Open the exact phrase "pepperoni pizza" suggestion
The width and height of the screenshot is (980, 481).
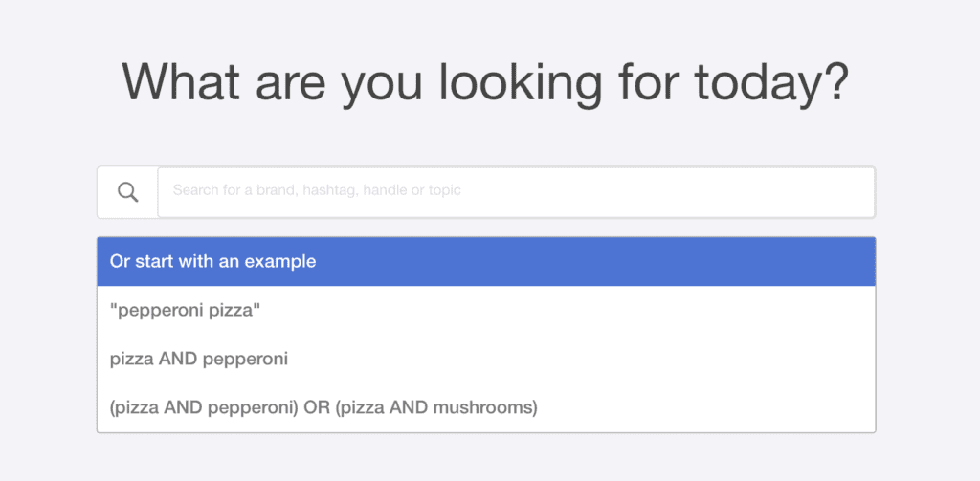[x=180, y=310]
